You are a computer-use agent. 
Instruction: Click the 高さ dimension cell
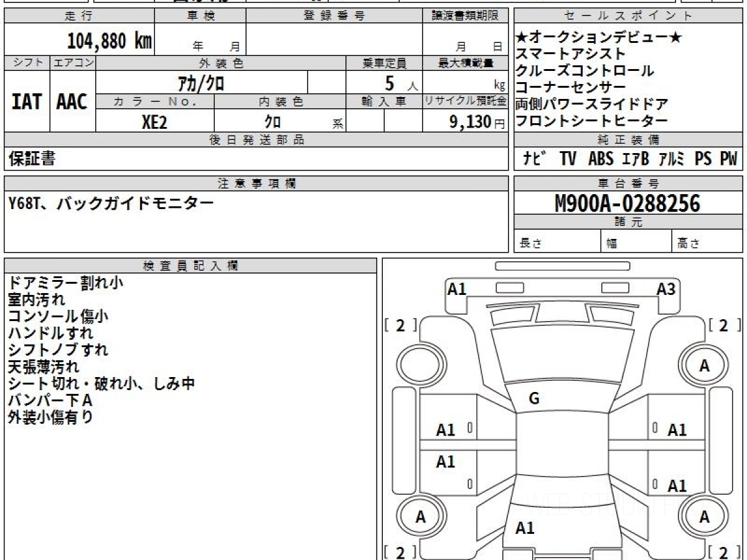click(707, 241)
